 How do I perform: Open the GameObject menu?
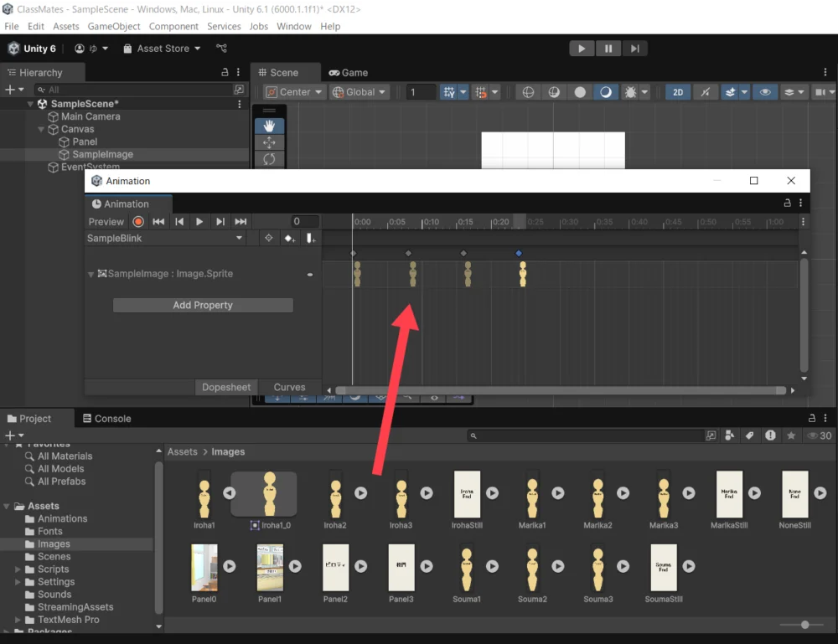(x=113, y=26)
